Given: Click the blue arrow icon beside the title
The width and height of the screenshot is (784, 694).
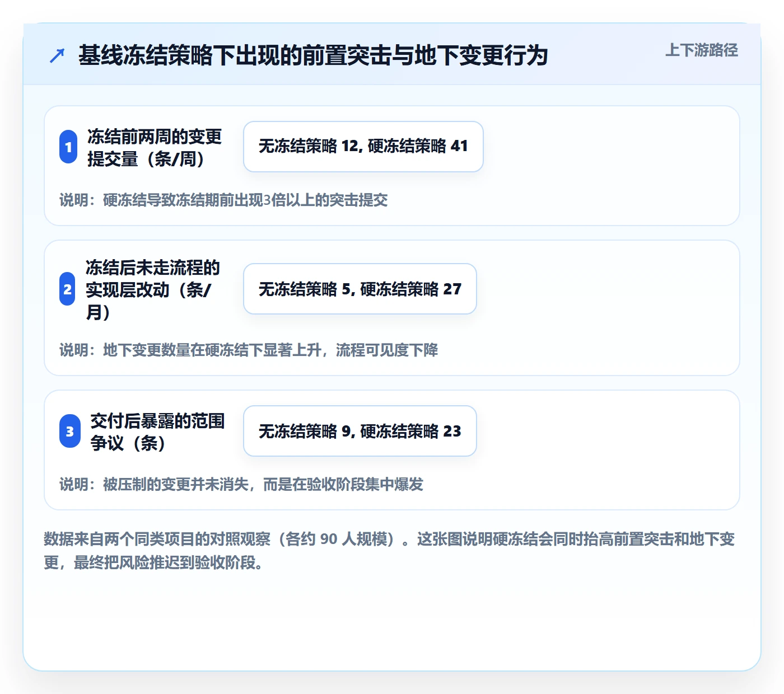Looking at the screenshot, I should [x=57, y=55].
